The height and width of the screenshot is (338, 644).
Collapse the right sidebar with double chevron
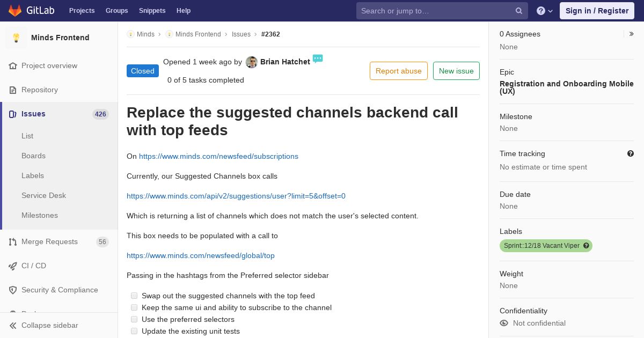632,34
